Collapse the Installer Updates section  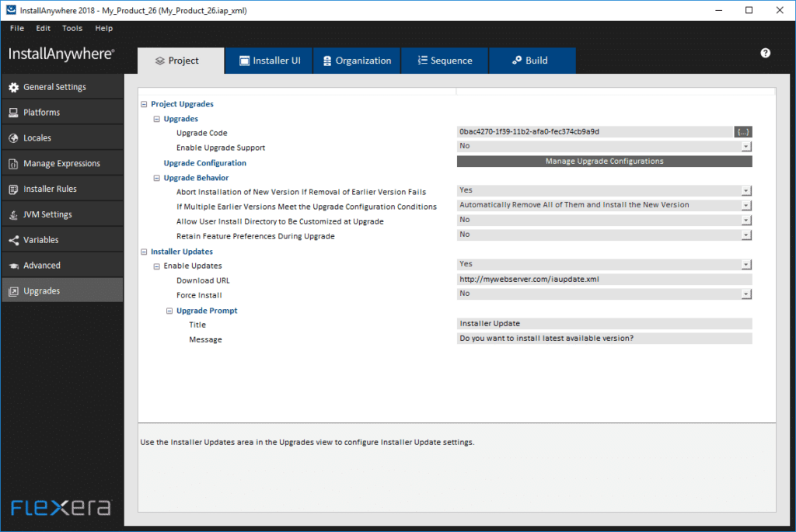coord(144,251)
